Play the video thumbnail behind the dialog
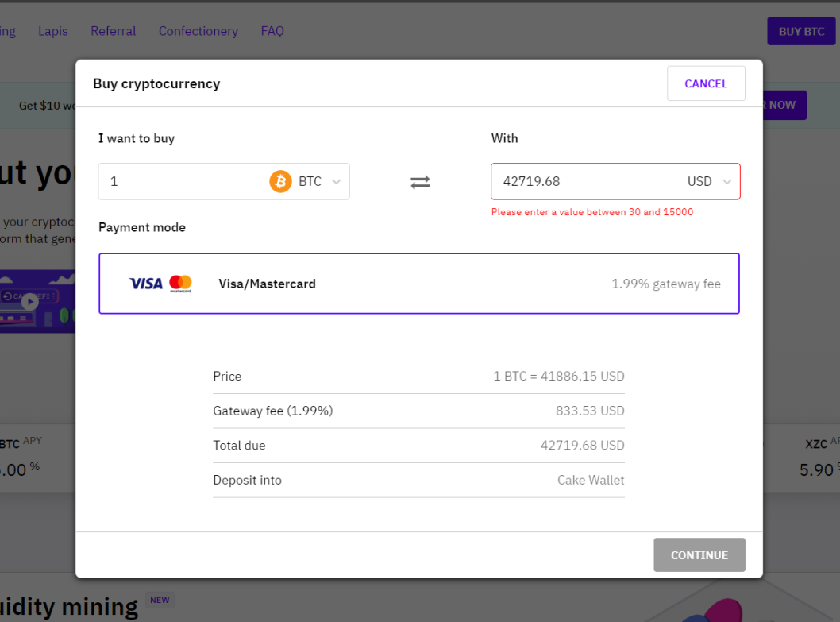The height and width of the screenshot is (622, 840). [29, 301]
